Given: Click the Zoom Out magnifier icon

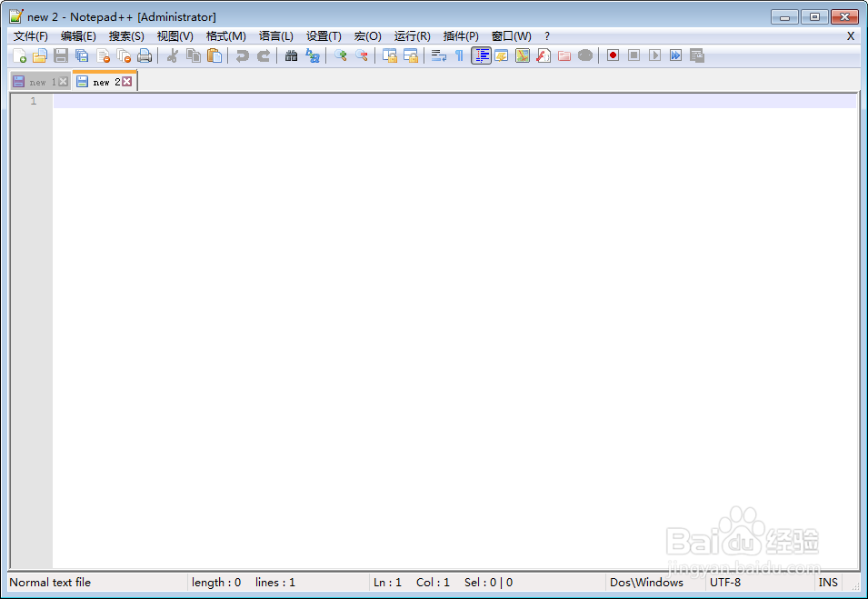Looking at the screenshot, I should tap(362, 55).
